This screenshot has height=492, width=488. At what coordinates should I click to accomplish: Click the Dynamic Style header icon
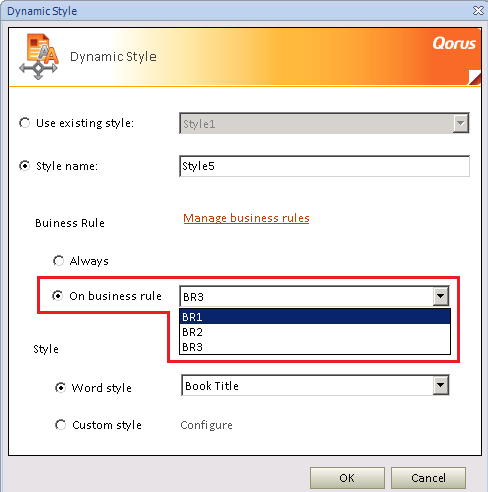39,56
